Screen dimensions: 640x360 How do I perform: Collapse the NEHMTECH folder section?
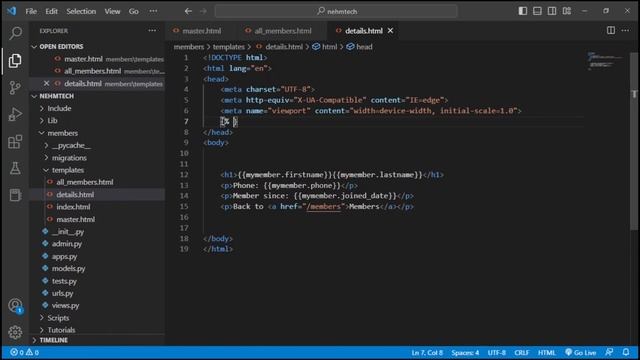[x=98, y=96]
